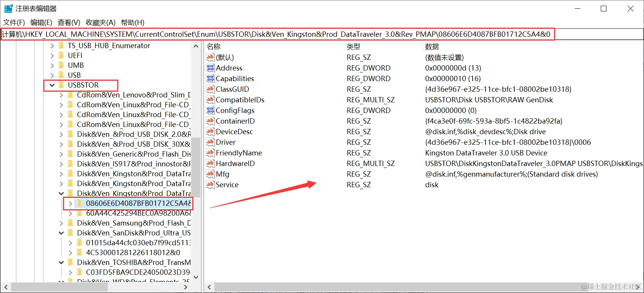Click the {f4ca3e0f-69fc-593a-8bf5-1c4822ba92fa} data
Viewport: 644px width, 293px height.
[x=493, y=121]
